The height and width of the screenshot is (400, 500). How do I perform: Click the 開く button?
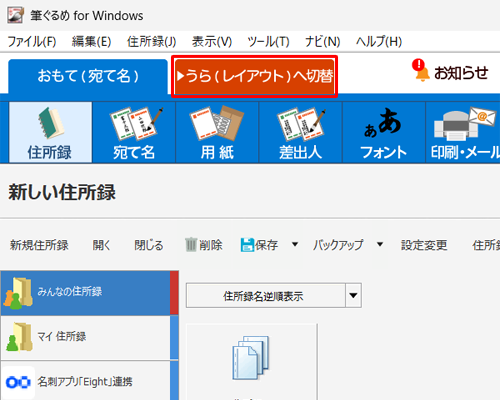click(101, 245)
